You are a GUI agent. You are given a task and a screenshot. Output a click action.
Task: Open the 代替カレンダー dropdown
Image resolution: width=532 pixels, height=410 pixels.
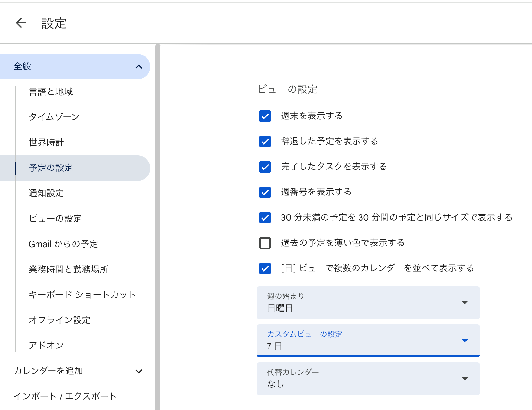coord(368,379)
